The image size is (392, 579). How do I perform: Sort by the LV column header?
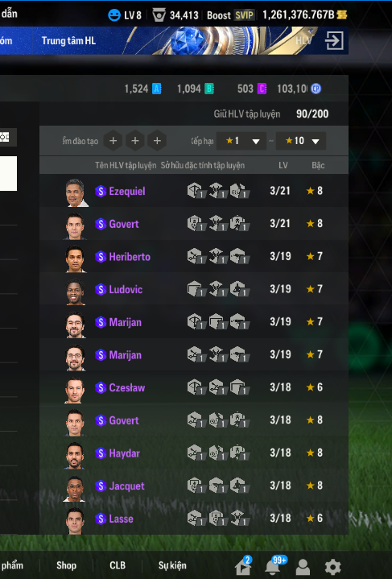(283, 165)
